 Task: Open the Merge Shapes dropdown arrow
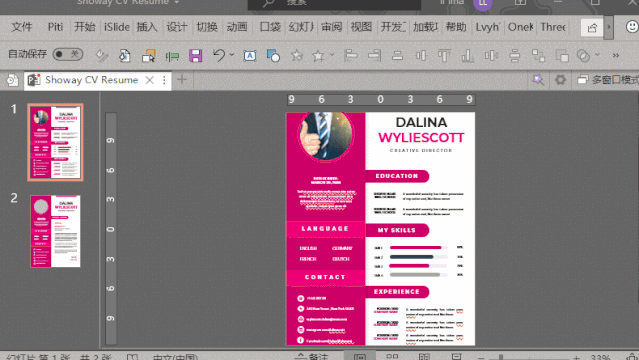point(597,55)
